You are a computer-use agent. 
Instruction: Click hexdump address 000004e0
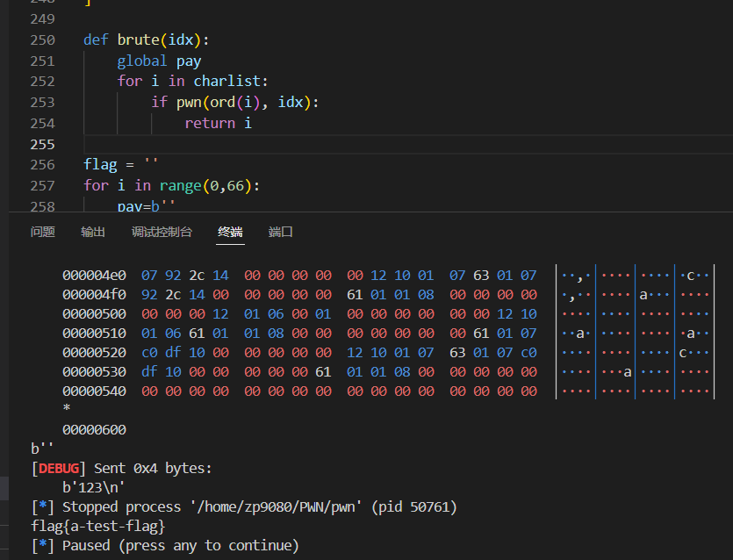click(94, 275)
